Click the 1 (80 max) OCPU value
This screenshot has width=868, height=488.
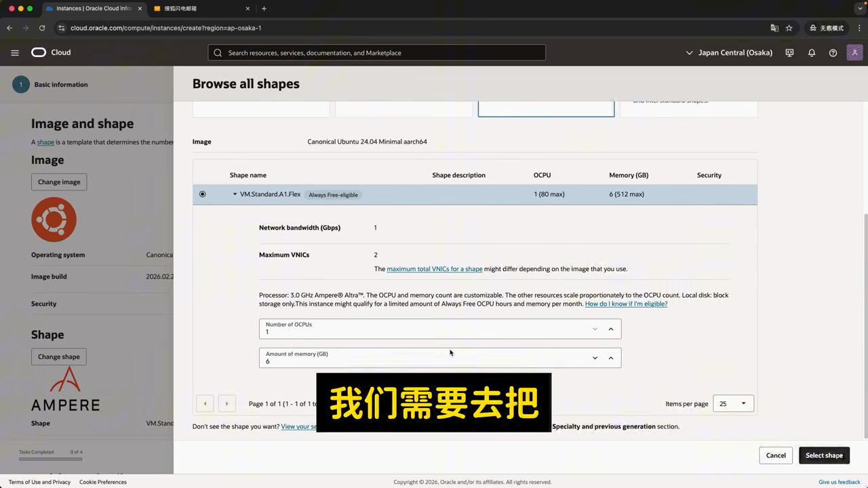[x=549, y=195]
